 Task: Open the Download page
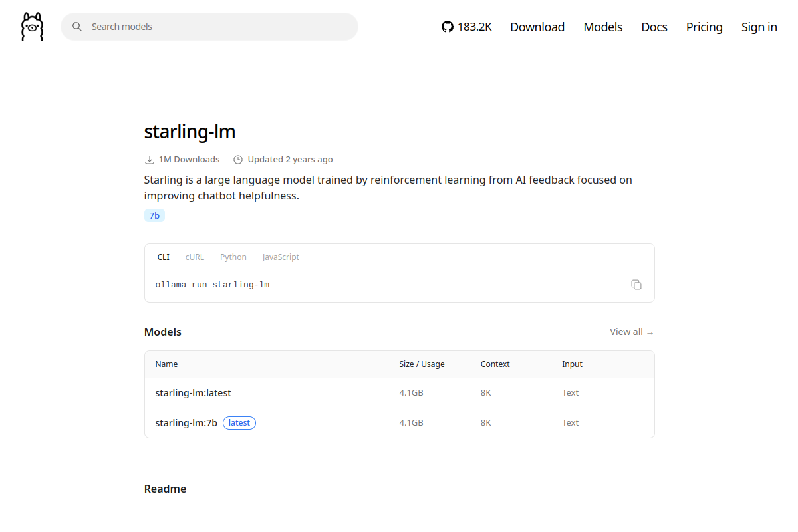click(x=537, y=27)
